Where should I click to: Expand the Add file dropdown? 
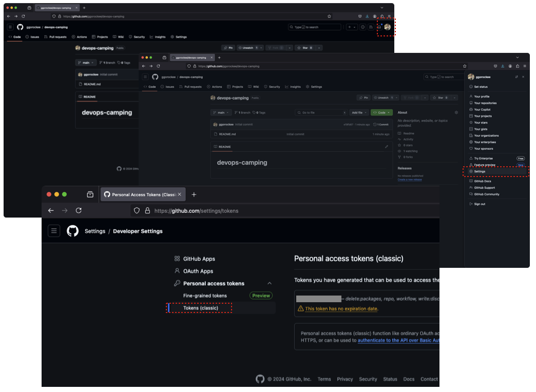[x=359, y=113]
